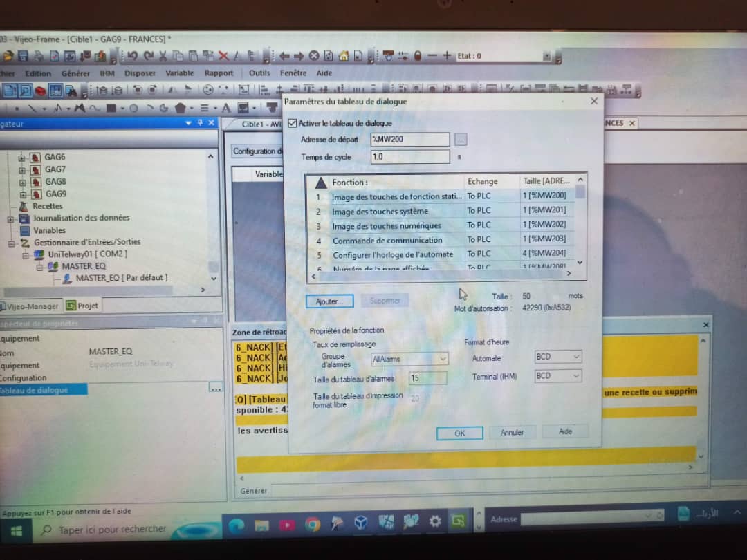Select the Recettes flask icon in the tree

coord(24,206)
